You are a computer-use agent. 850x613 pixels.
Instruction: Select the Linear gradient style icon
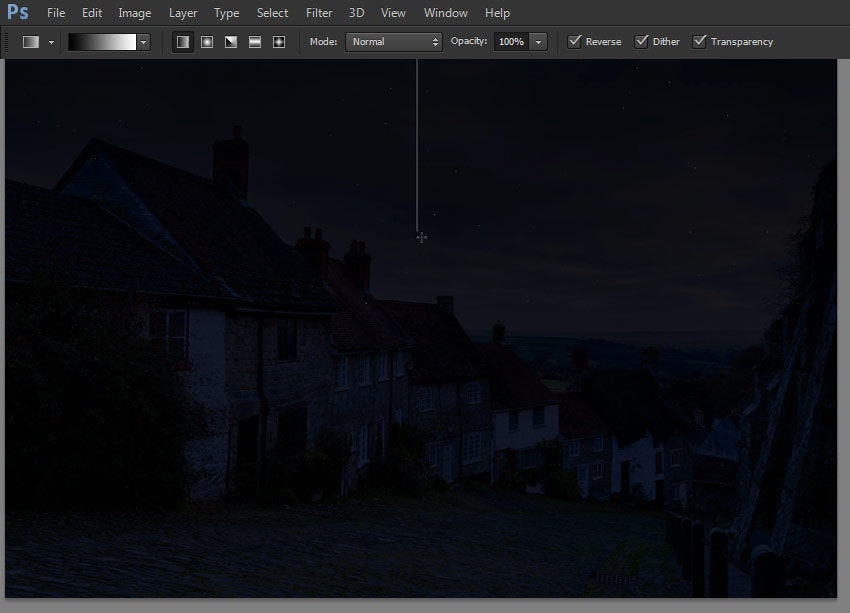tap(182, 42)
